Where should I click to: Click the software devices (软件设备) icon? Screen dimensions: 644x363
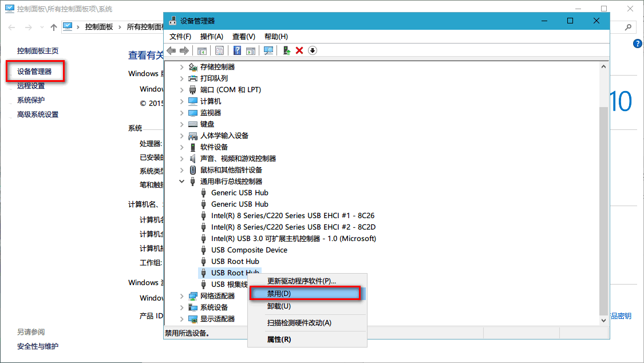192,147
